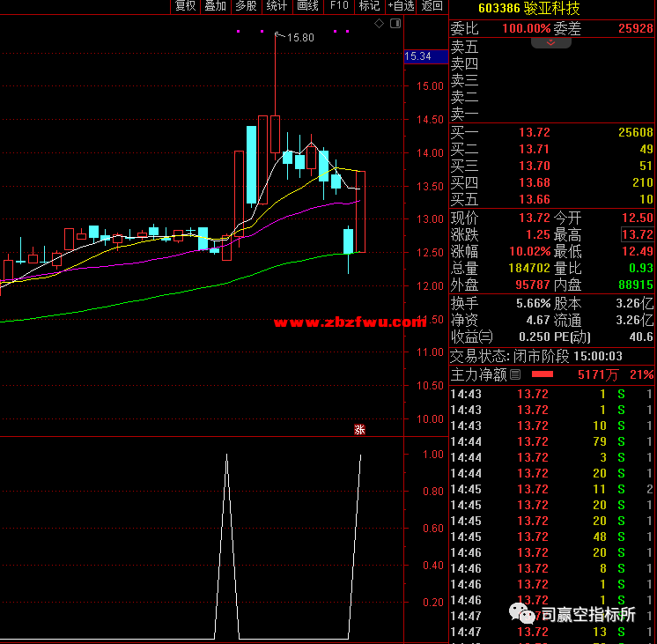
Task: Select the 14:45 trade with volume 48
Action: [550, 537]
